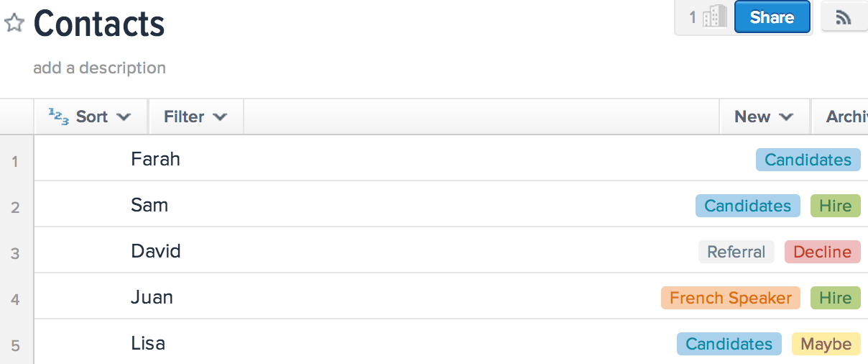Open David's contact entry
Screen dimensions: 868x364
[x=156, y=251]
